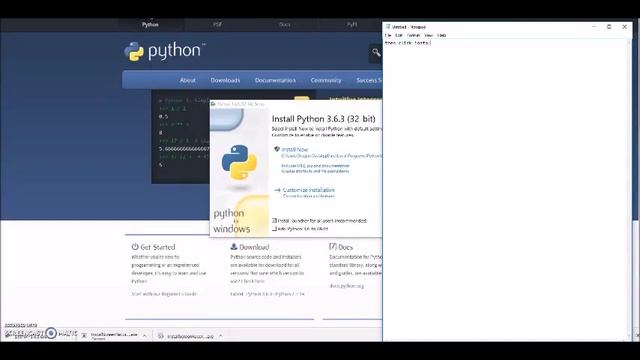Close the Notepad window
The image size is (640, 360).
pyautogui.click(x=624, y=27)
